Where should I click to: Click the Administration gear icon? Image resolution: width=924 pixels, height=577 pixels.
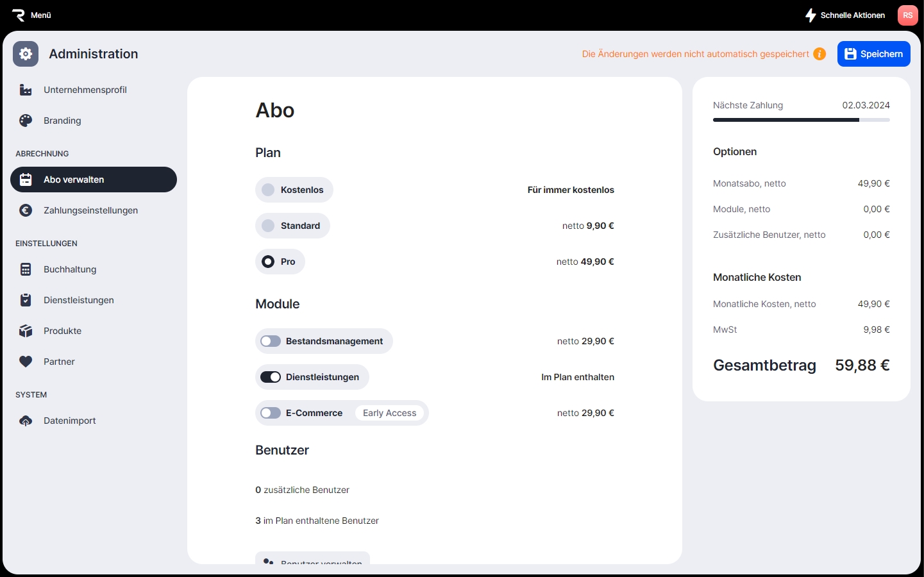[x=26, y=54]
